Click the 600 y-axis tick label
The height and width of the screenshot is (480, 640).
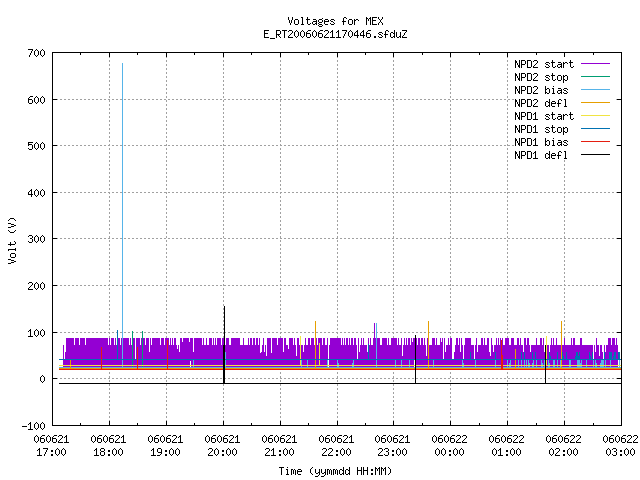36,100
